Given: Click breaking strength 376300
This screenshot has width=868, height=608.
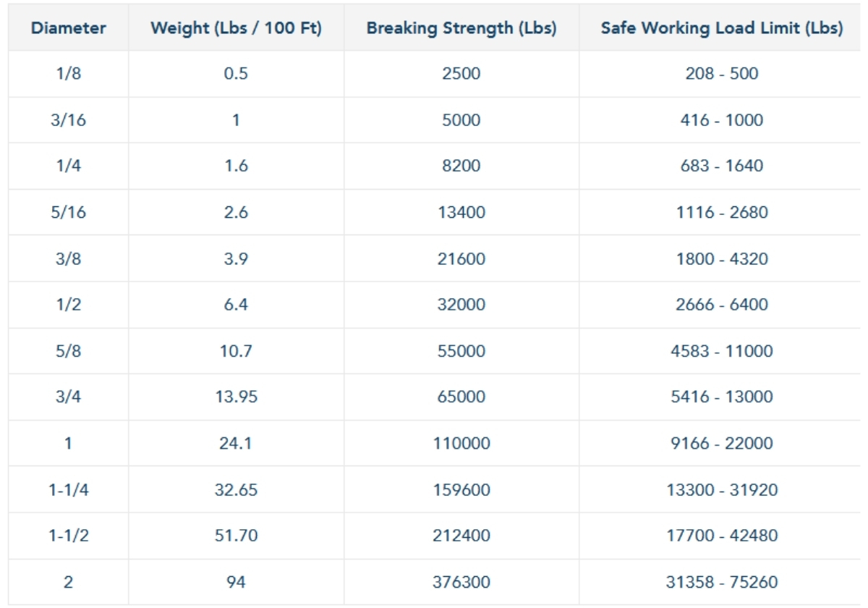Looking at the screenshot, I should point(461,582).
